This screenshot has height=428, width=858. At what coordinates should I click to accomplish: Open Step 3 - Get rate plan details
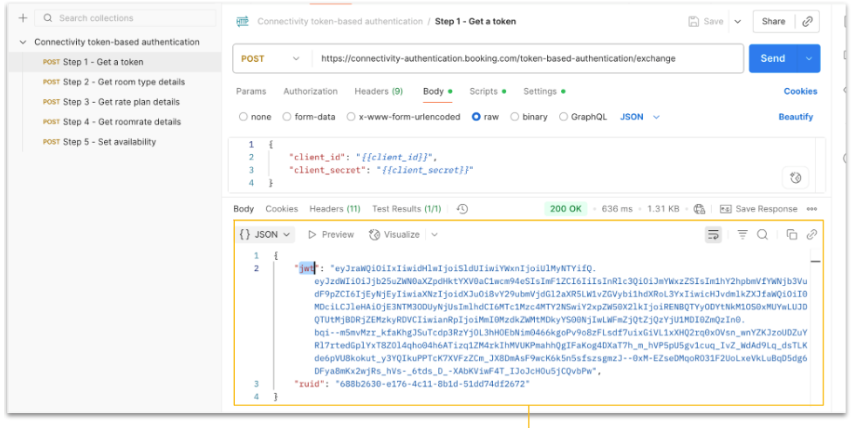coord(121,102)
